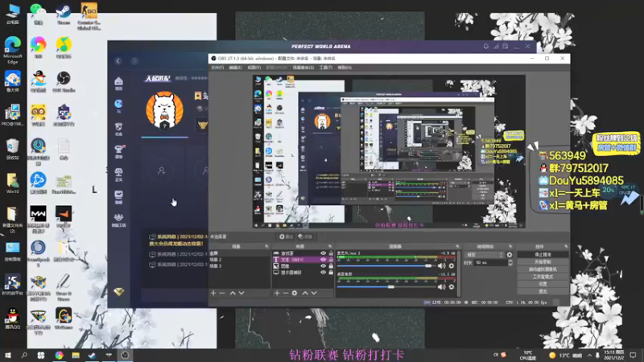Mute the 麦克风/Aux 2 channel
This screenshot has height=362, width=644.
pos(441,266)
